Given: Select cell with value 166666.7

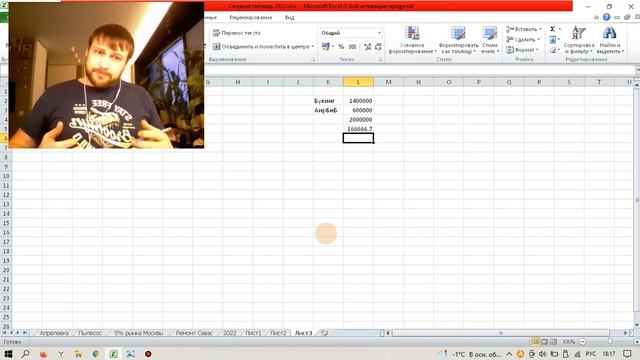Looking at the screenshot, I should [x=358, y=129].
